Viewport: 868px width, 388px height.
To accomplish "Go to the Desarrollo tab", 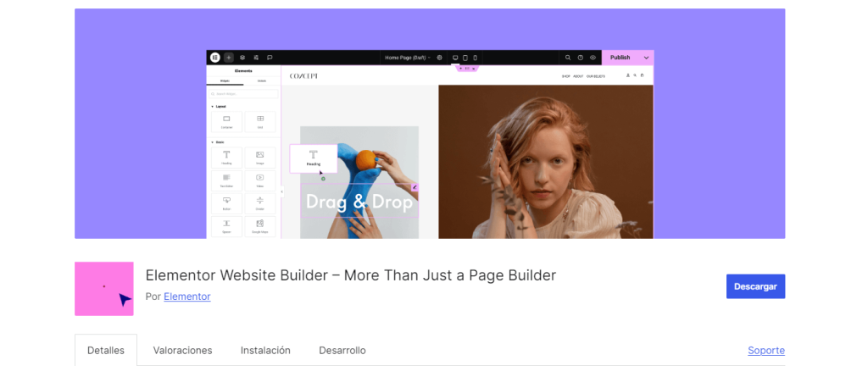I will tap(342, 350).
